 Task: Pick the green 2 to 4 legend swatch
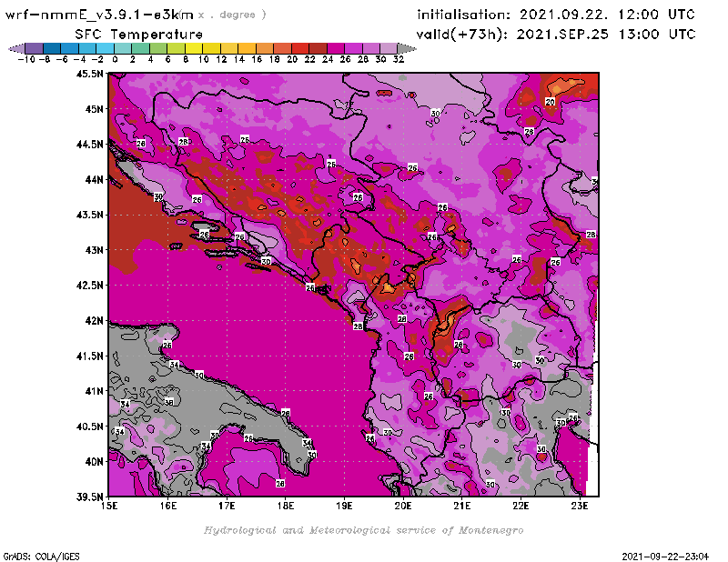(x=141, y=48)
